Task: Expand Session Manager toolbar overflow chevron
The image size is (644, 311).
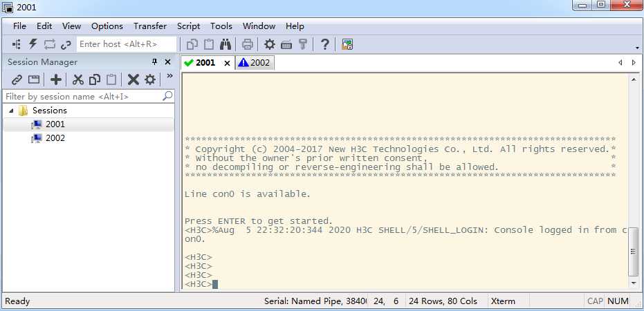Action: 169,76
